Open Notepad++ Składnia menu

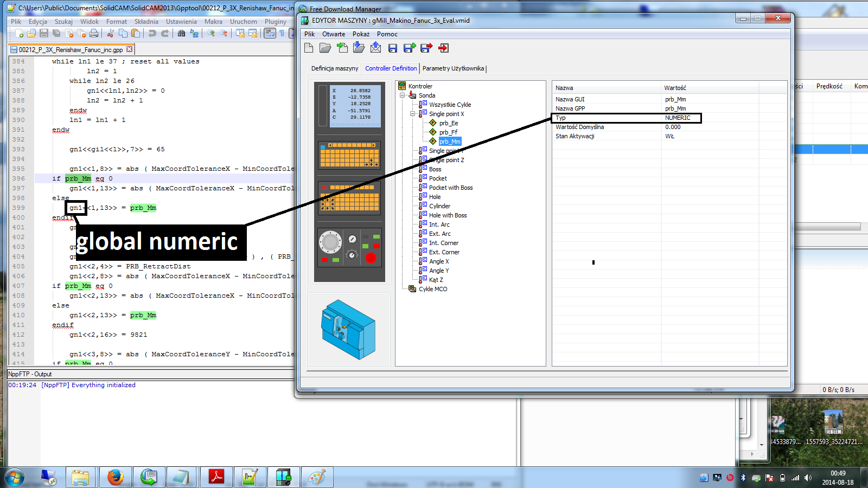pyautogui.click(x=146, y=22)
